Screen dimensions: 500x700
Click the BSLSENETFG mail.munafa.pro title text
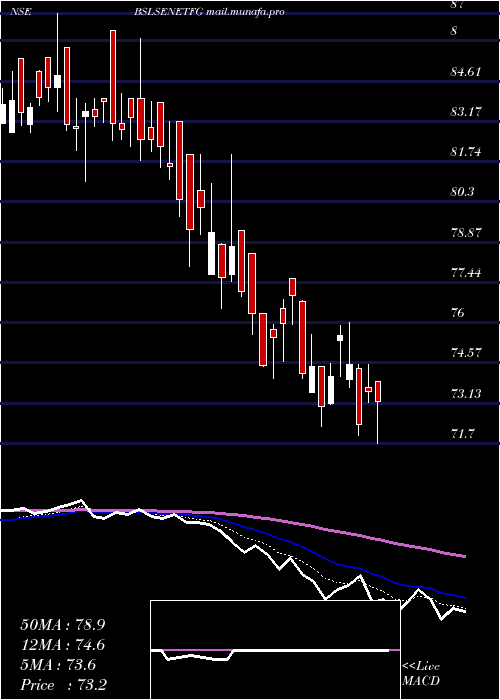[209, 12]
